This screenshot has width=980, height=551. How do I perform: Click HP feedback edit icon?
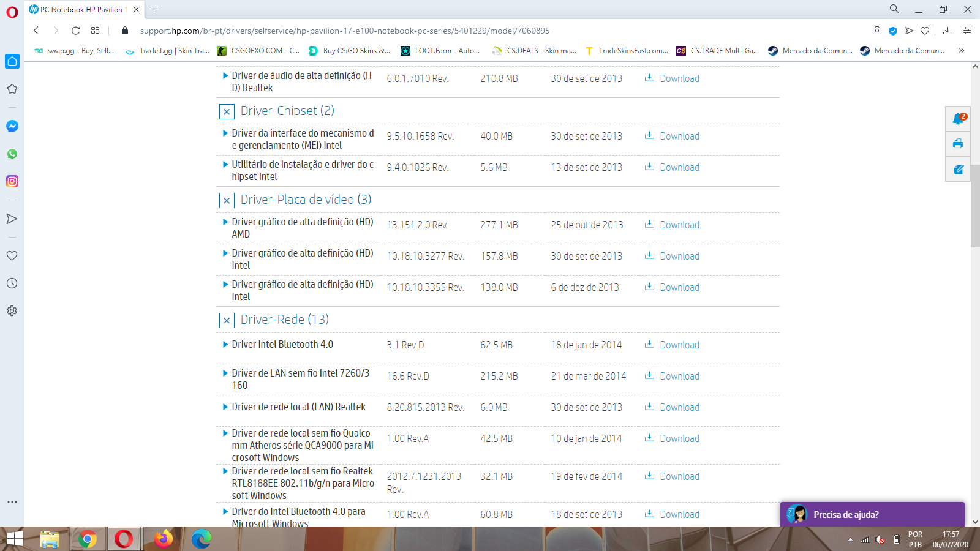tap(958, 169)
